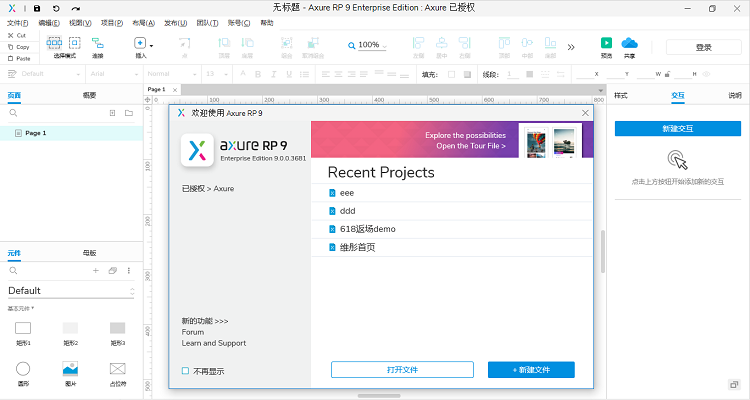Switch to the 母版 masters tab
The image size is (750, 400).
coord(89,253)
